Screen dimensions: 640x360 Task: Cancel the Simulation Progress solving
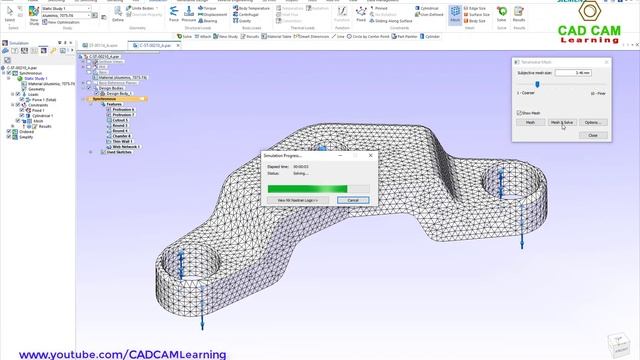pos(353,200)
